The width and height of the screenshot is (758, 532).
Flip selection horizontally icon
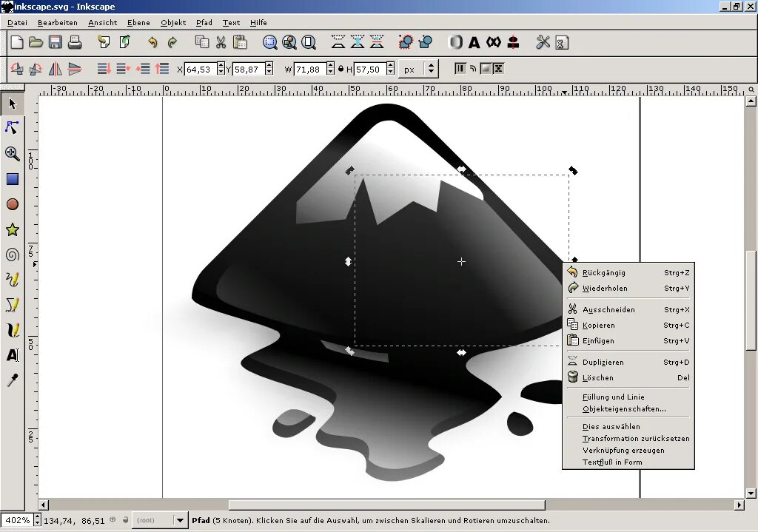tap(55, 69)
